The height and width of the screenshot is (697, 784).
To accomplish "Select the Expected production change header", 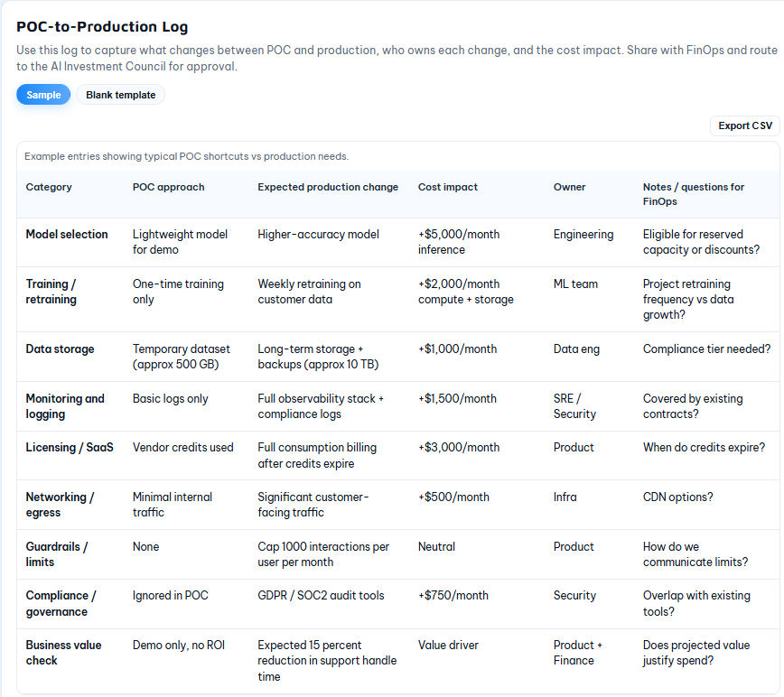I will click(x=328, y=187).
